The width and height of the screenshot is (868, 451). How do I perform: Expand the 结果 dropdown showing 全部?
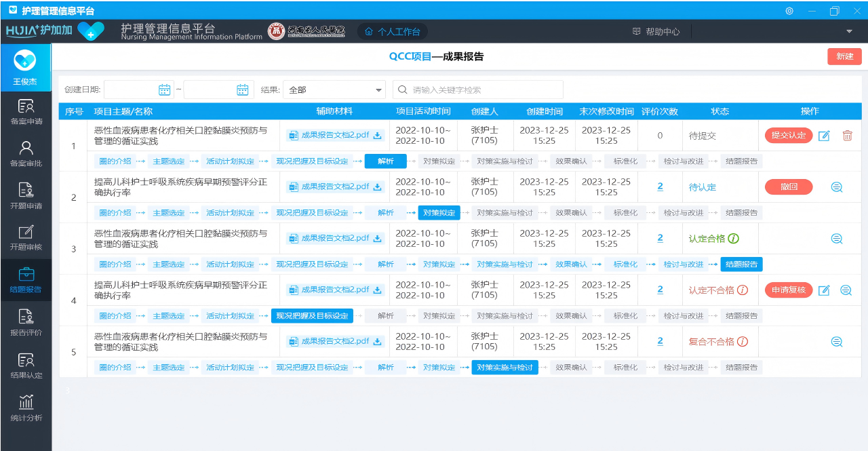pyautogui.click(x=379, y=90)
